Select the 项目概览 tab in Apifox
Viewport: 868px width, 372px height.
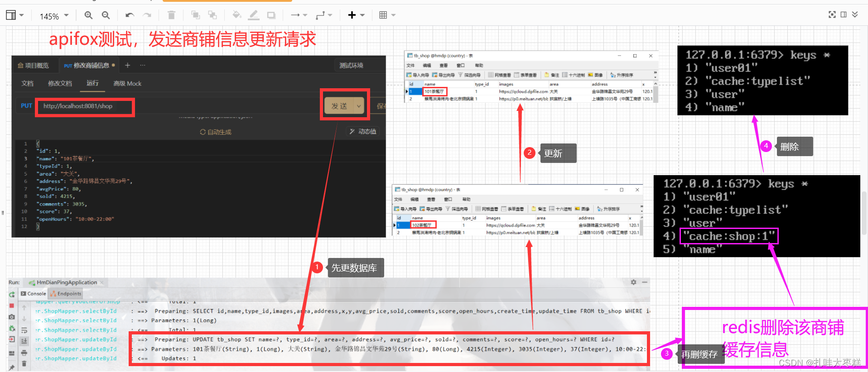coord(34,66)
